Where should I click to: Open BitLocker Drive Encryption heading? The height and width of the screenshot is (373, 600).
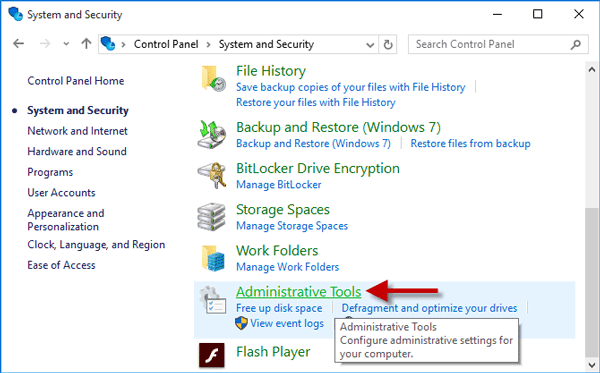coord(318,169)
